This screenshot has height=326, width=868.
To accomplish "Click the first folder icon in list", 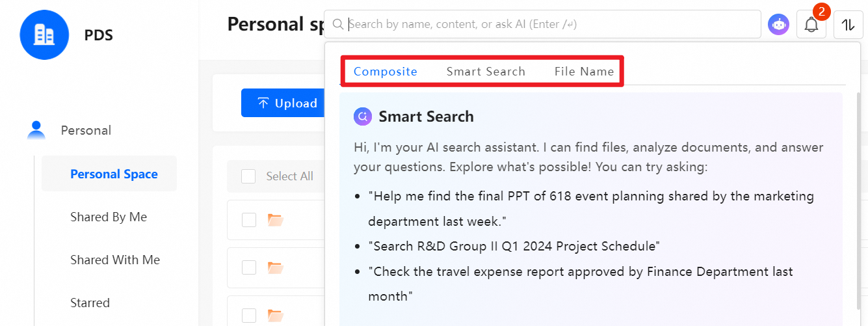I will coord(276,220).
